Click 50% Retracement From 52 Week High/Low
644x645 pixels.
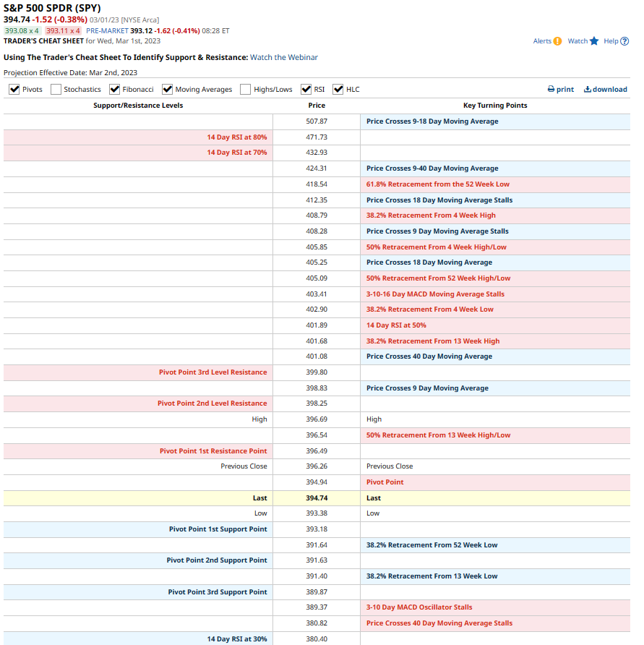(439, 278)
